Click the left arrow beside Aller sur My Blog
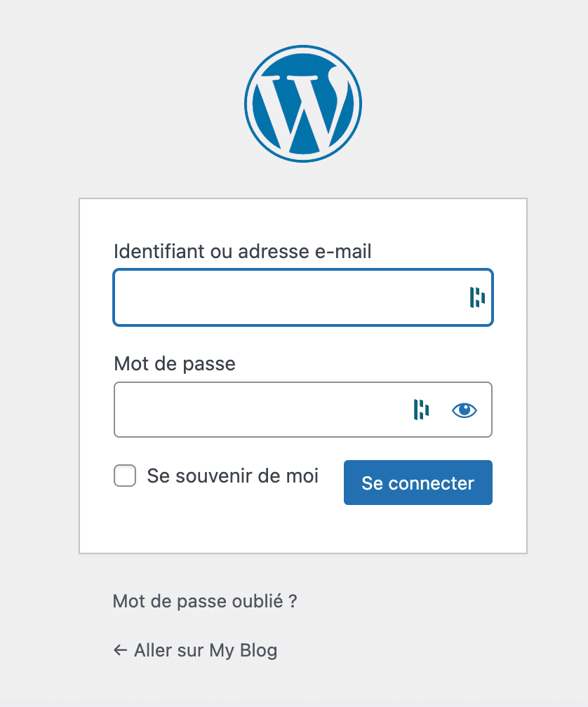Image resolution: width=588 pixels, height=707 pixels. (x=120, y=650)
